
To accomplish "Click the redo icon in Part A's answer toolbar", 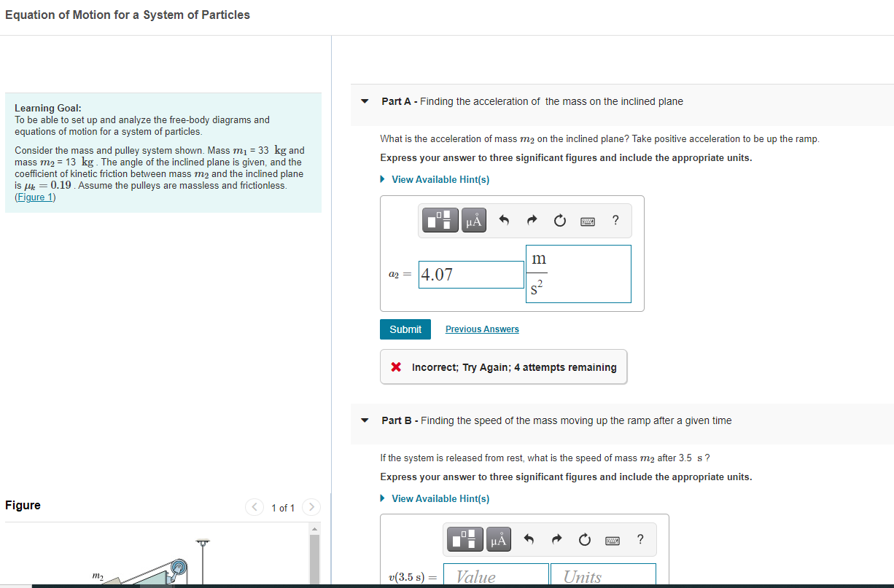I will coord(531,220).
